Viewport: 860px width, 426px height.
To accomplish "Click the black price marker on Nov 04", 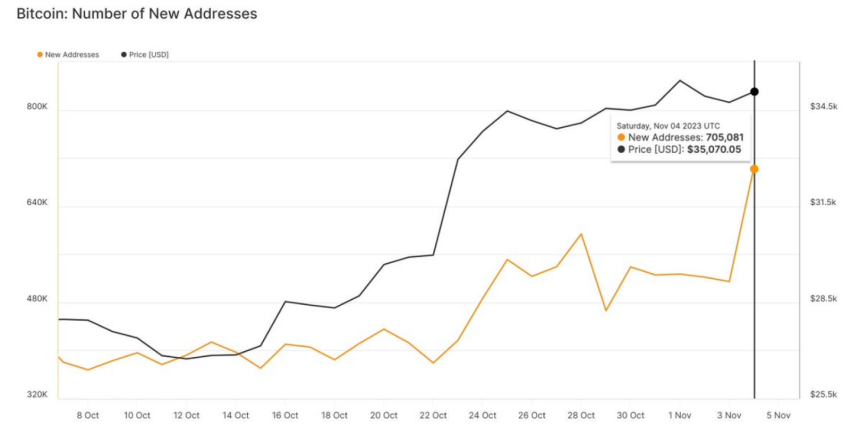I will pyautogui.click(x=754, y=92).
